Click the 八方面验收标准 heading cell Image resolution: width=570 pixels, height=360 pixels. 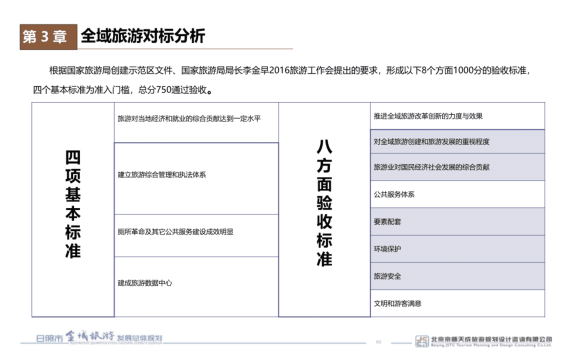coord(324,210)
